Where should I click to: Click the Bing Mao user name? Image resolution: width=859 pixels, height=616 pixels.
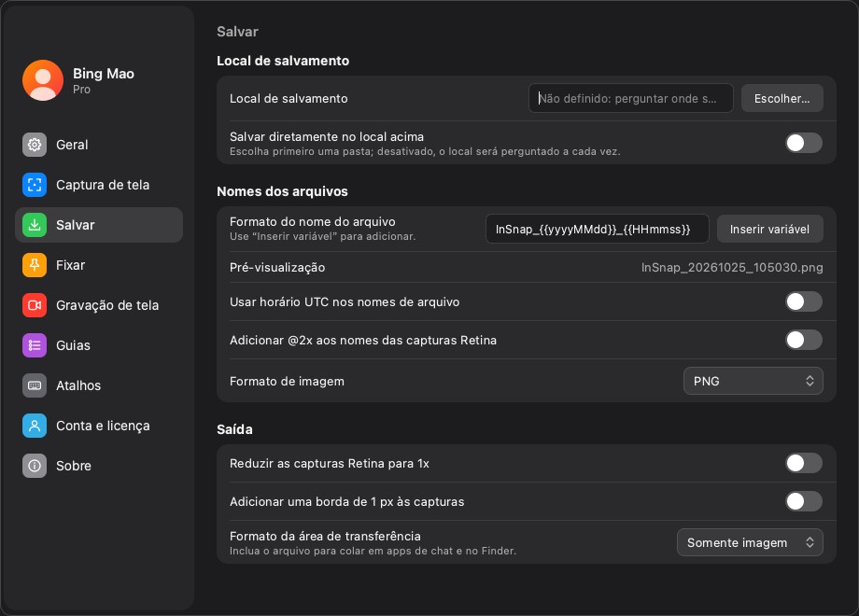coord(104,74)
